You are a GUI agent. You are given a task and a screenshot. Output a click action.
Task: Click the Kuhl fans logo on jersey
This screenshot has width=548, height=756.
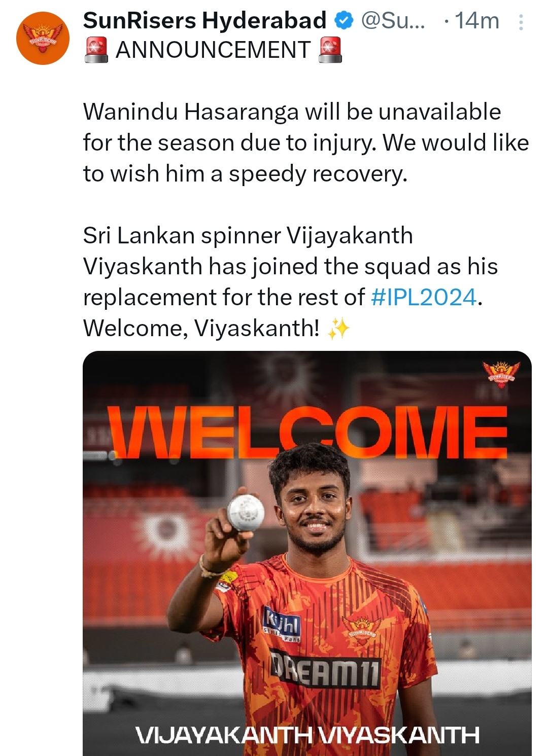point(282,624)
